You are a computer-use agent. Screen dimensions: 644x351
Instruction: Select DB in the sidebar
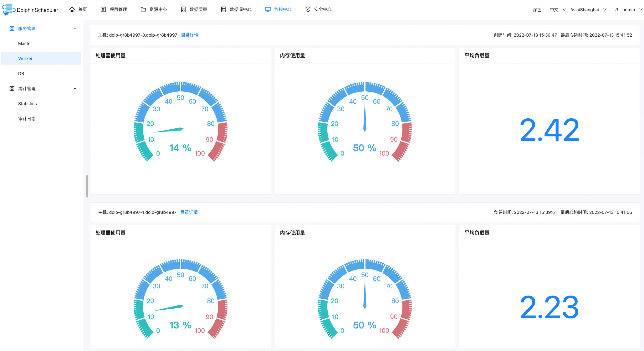tap(21, 74)
